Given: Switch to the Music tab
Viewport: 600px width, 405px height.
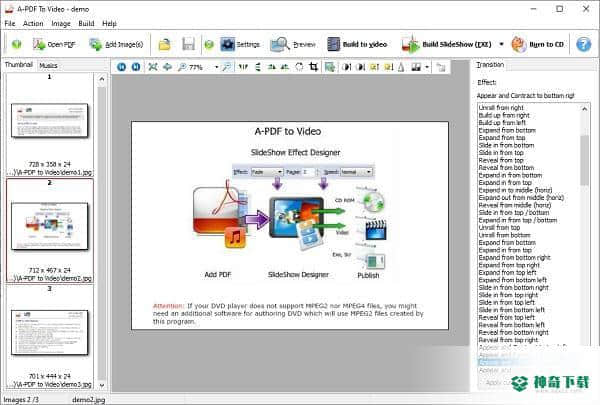Looking at the screenshot, I should [x=48, y=65].
